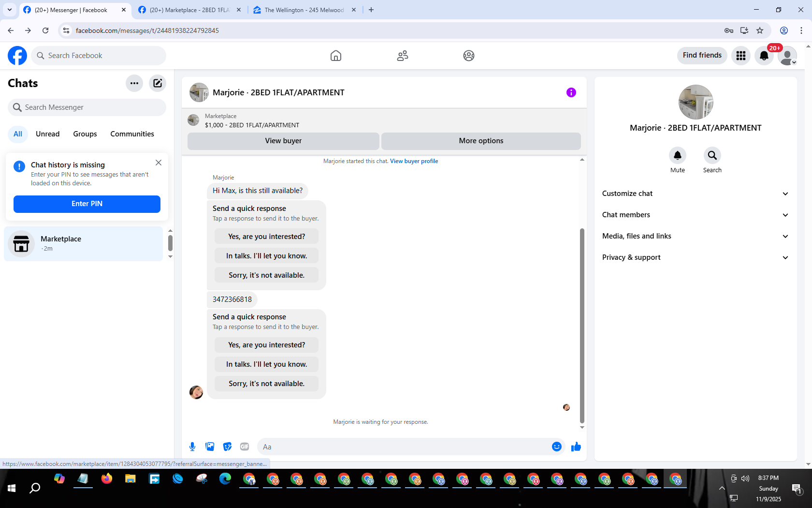Select the Communities chats filter
Screen dimensions: 812x508
pyautogui.click(x=132, y=134)
